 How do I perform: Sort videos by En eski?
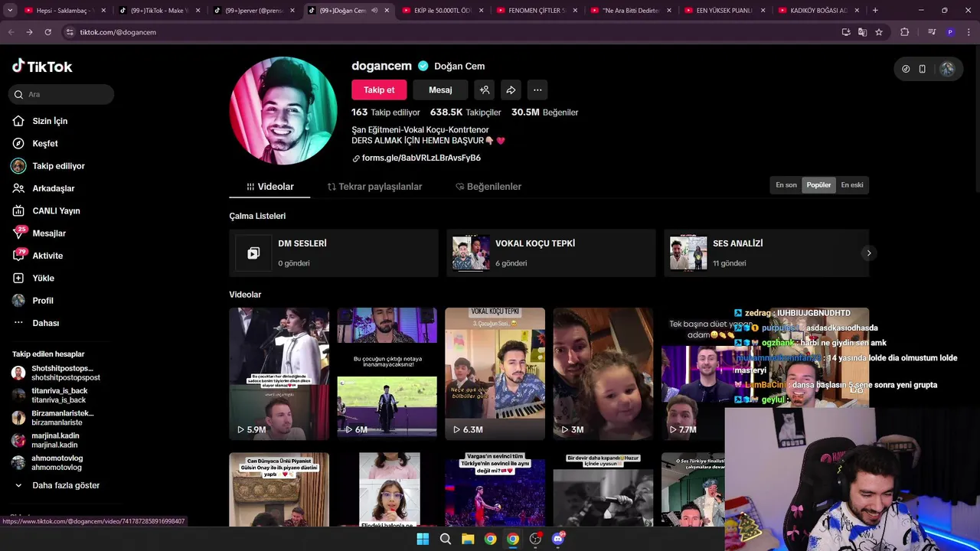point(852,185)
